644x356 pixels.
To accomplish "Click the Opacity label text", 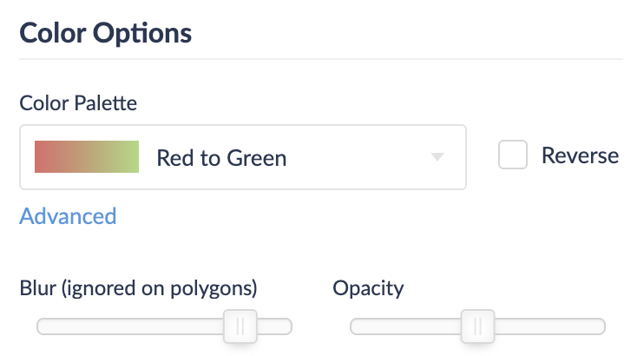I will [368, 287].
